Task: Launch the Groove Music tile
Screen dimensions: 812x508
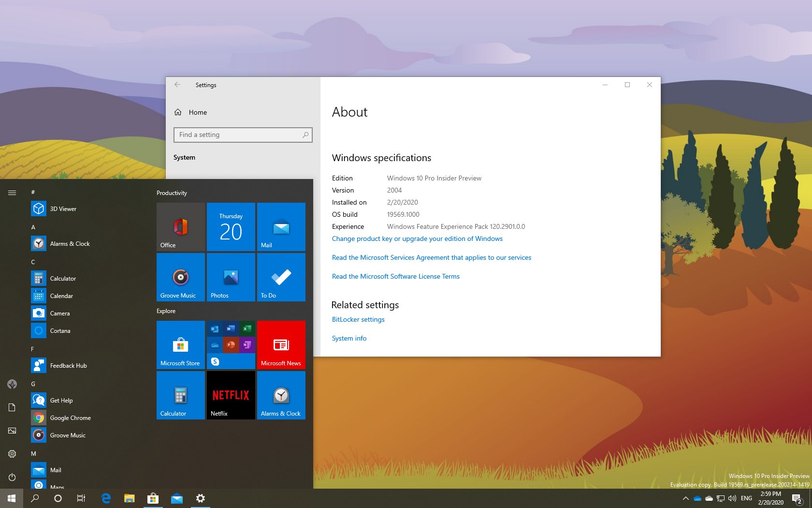Action: (x=181, y=277)
